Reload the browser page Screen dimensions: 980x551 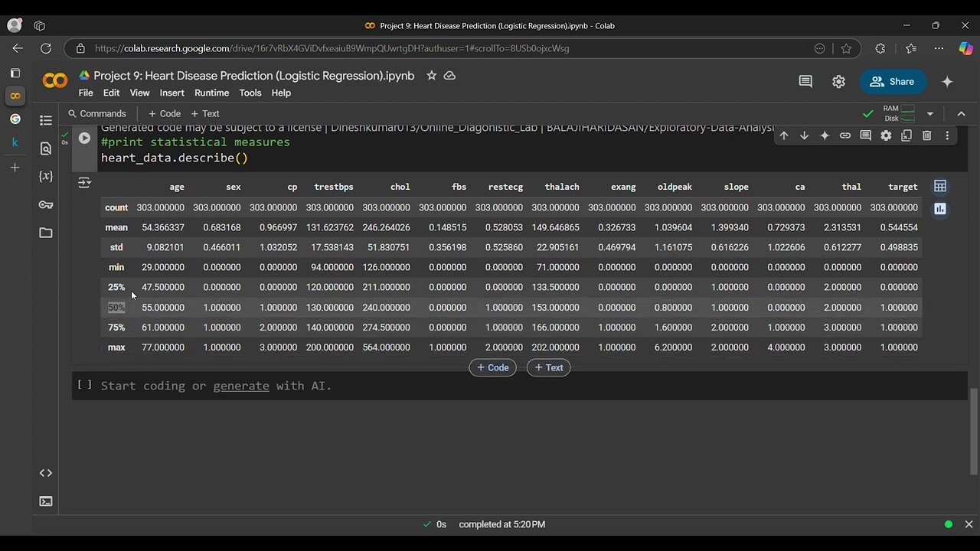[46, 48]
